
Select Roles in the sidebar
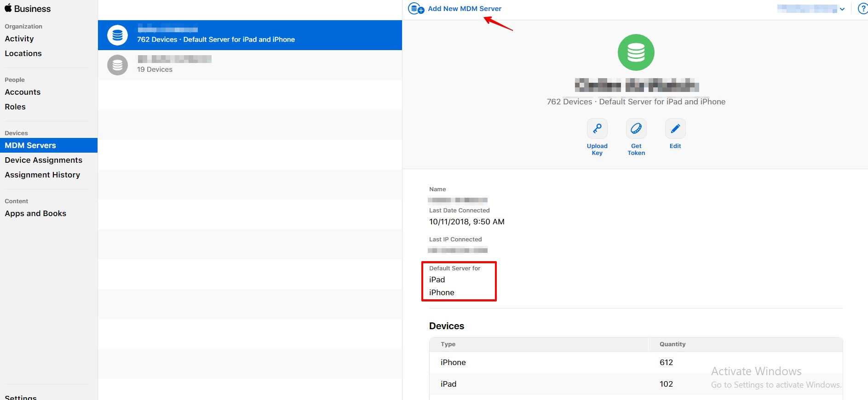(15, 107)
